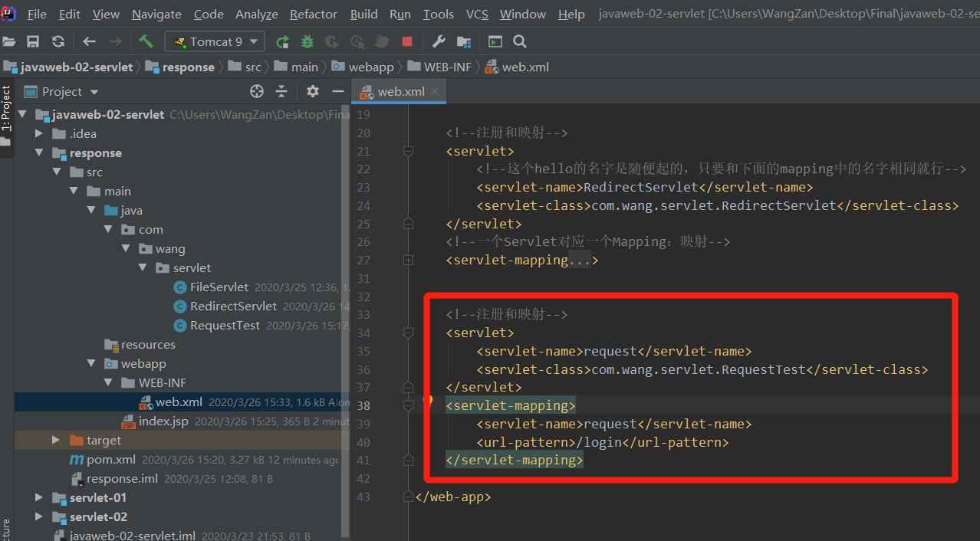Open the Project view selector dropdown
This screenshot has width=980, height=541.
(94, 92)
